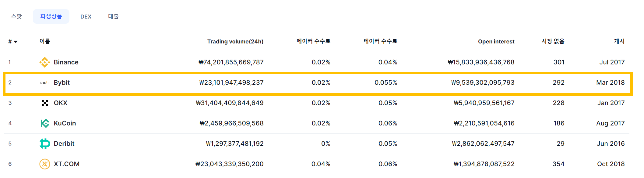
Task: Click the OKX logo icon
Action: pos(45,103)
